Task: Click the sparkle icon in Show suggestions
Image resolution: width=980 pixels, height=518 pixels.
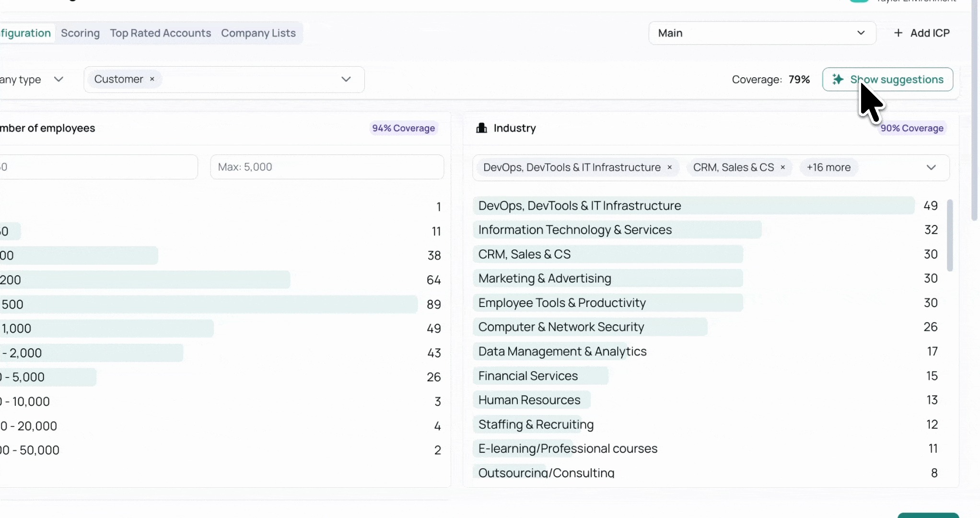Action: [838, 80]
